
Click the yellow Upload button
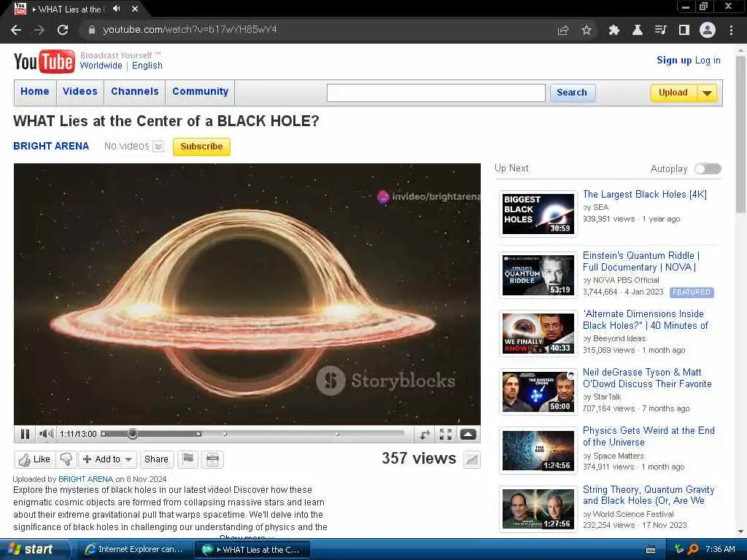click(673, 93)
